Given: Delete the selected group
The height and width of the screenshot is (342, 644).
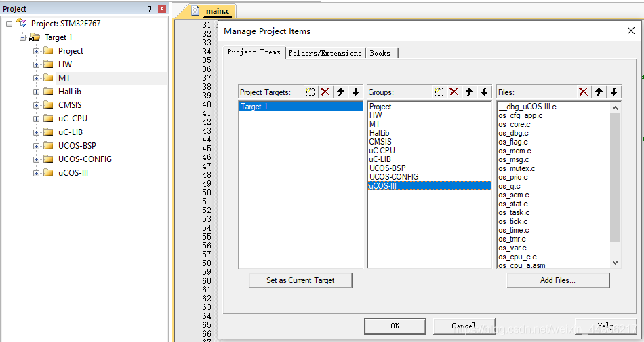Looking at the screenshot, I should pyautogui.click(x=454, y=92).
